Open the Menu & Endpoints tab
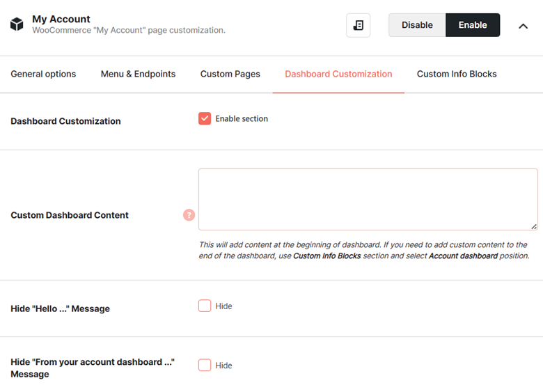 click(x=138, y=74)
